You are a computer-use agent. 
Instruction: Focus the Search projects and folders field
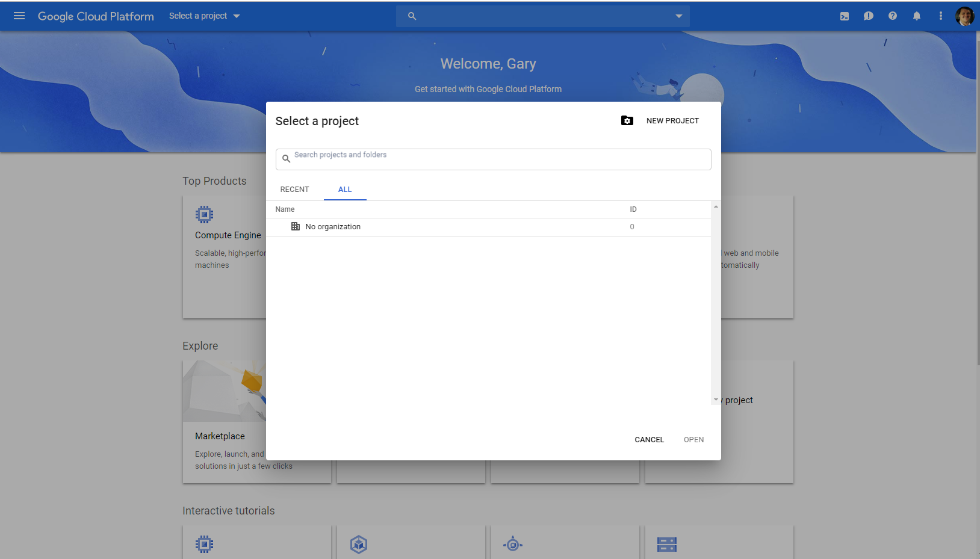coord(494,159)
